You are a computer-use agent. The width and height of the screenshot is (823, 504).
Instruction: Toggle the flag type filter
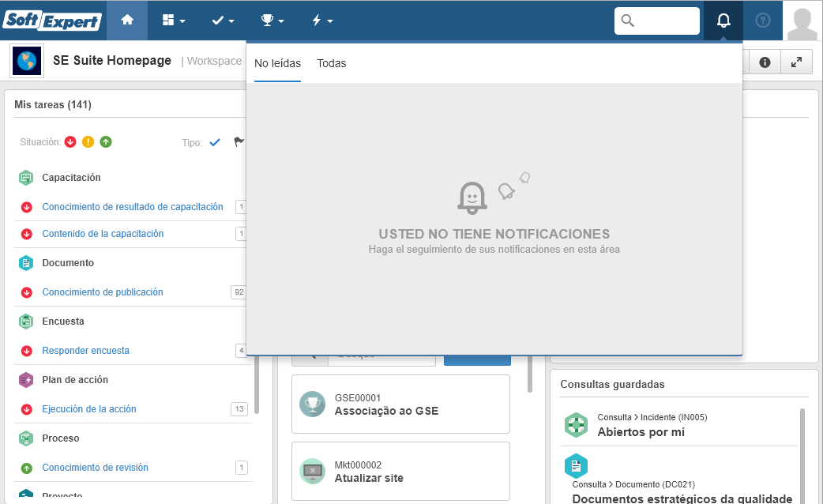point(239,142)
